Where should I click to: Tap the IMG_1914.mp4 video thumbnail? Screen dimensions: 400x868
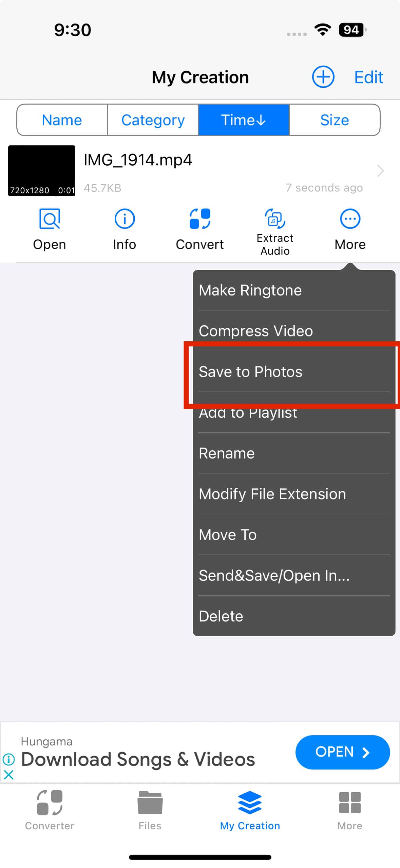[x=42, y=171]
